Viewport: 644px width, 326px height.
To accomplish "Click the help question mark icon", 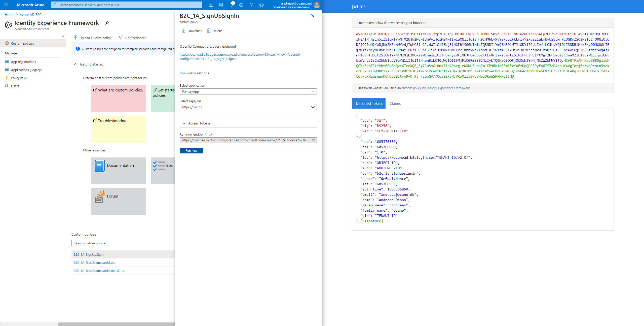I will tap(251, 5).
